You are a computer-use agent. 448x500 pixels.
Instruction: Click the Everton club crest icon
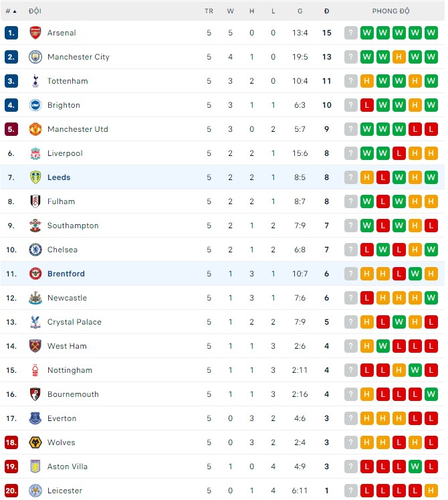pos(35,418)
